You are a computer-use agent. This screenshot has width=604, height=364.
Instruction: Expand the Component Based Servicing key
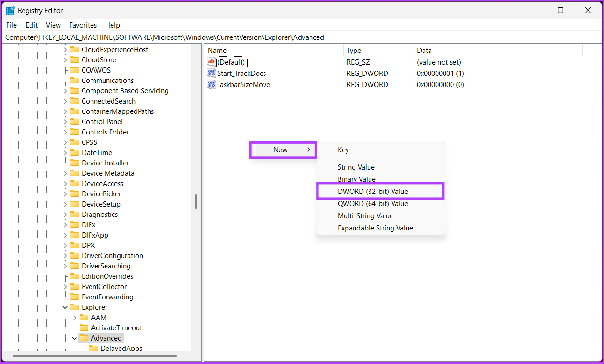click(x=65, y=91)
